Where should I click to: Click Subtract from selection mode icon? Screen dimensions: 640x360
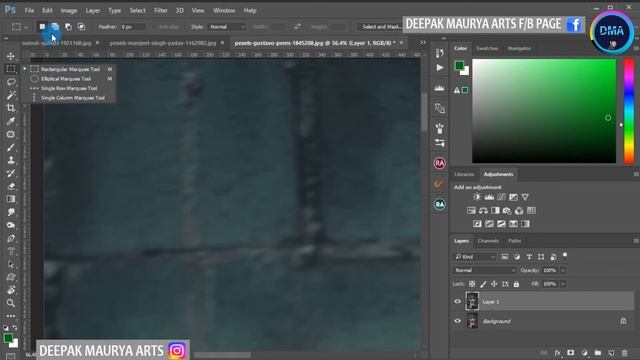69,27
